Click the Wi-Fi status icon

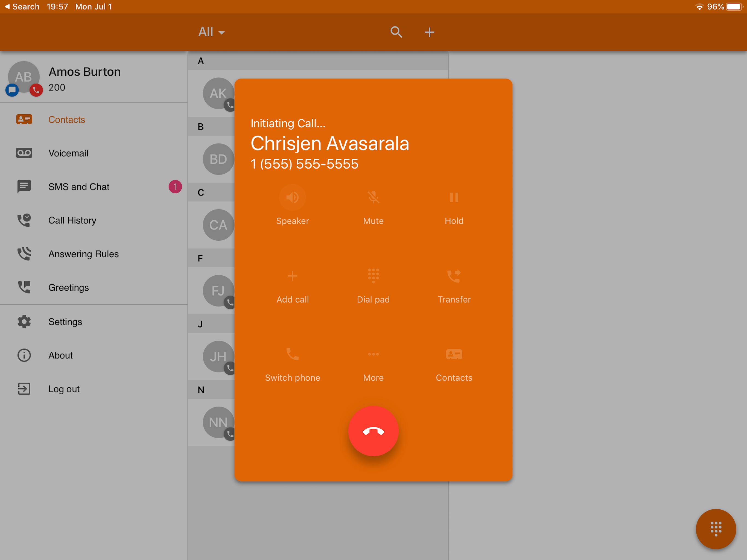699,7
